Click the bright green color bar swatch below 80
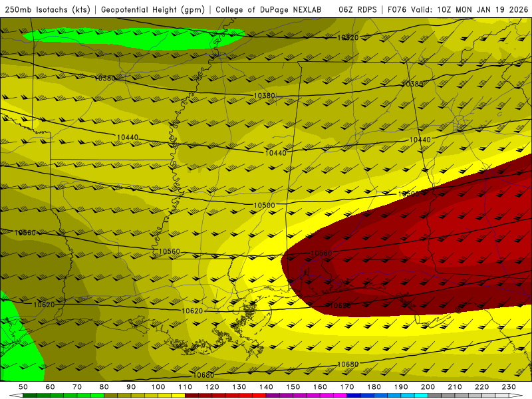Image resolution: width=532 pixels, height=399 pixels. tap(97, 396)
